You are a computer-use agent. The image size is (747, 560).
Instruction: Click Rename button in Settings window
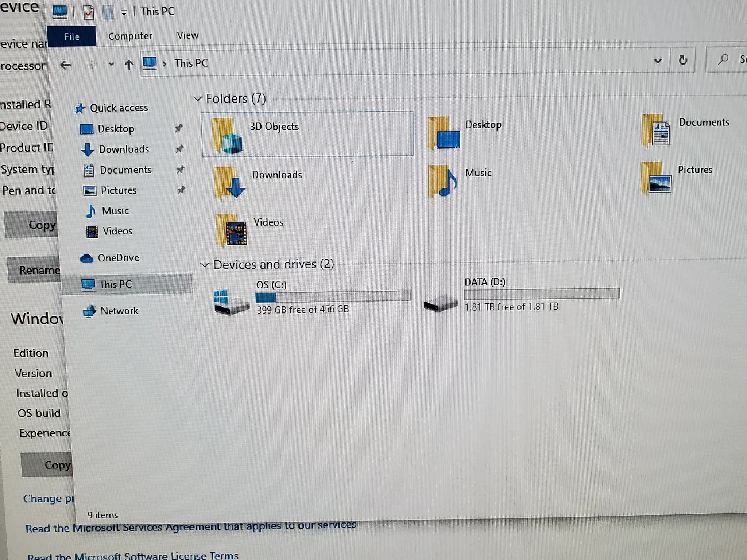35,270
